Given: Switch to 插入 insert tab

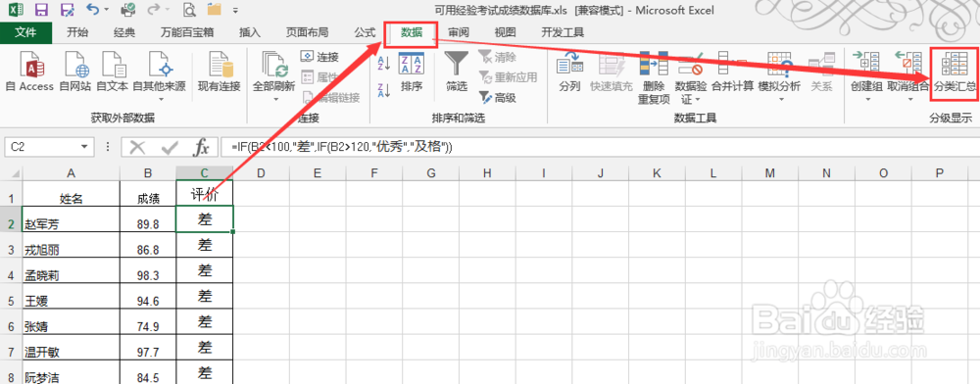Looking at the screenshot, I should pos(250,32).
